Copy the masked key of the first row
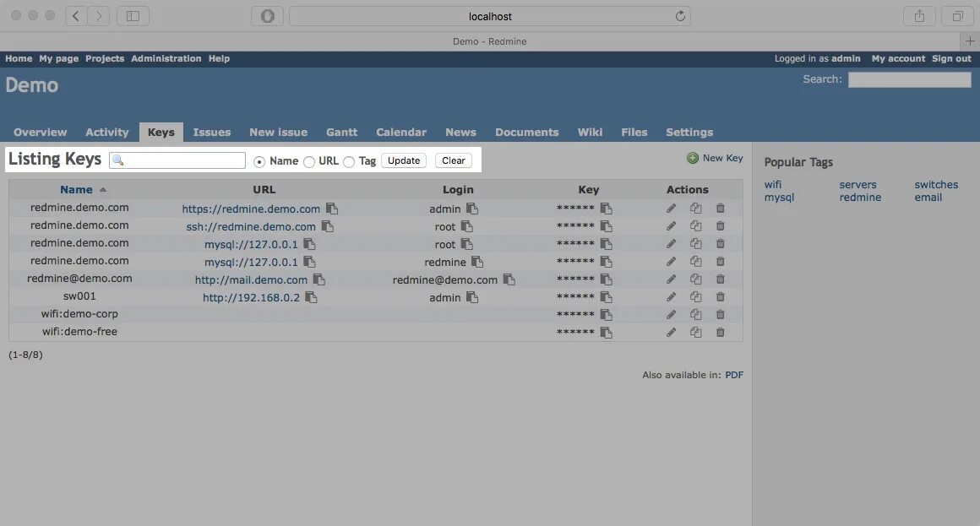This screenshot has height=526, width=980. click(606, 208)
